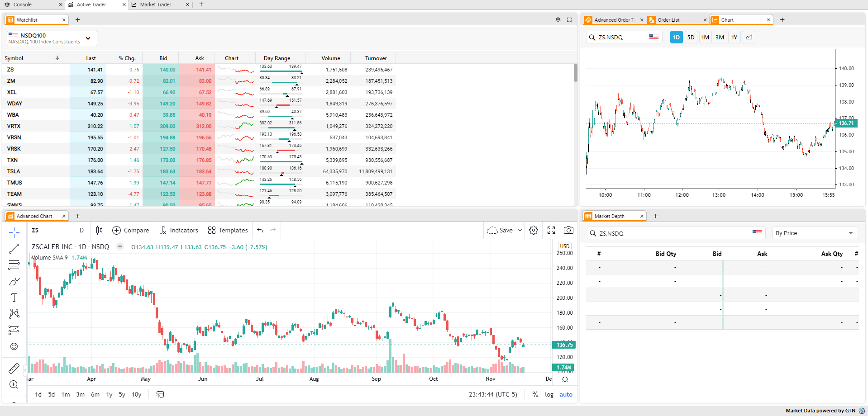Viewport: 868px width, 416px height.
Task: Undo the last chart action
Action: 260,230
